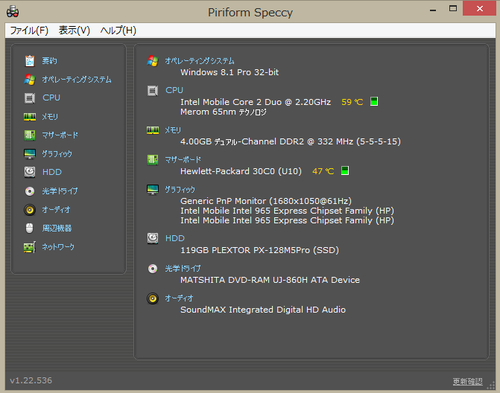Select text MATSHITA DVD-RAM UJ-860H ATA Device
The width and height of the screenshot is (500, 393).
270,280
